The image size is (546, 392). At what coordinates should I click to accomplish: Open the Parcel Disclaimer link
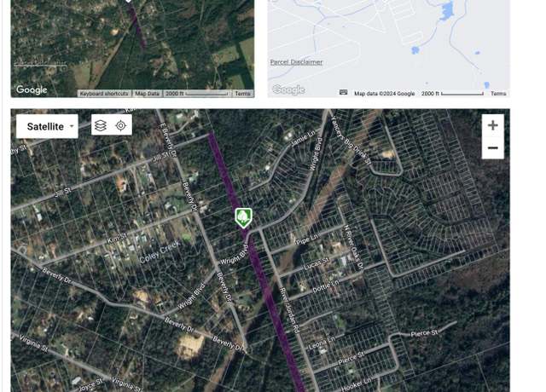click(296, 62)
